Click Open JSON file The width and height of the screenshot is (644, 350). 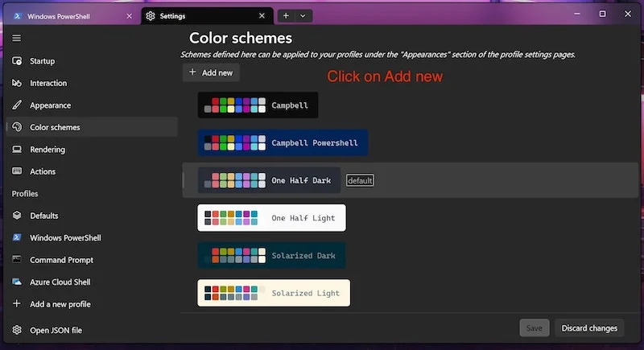[x=92, y=330]
